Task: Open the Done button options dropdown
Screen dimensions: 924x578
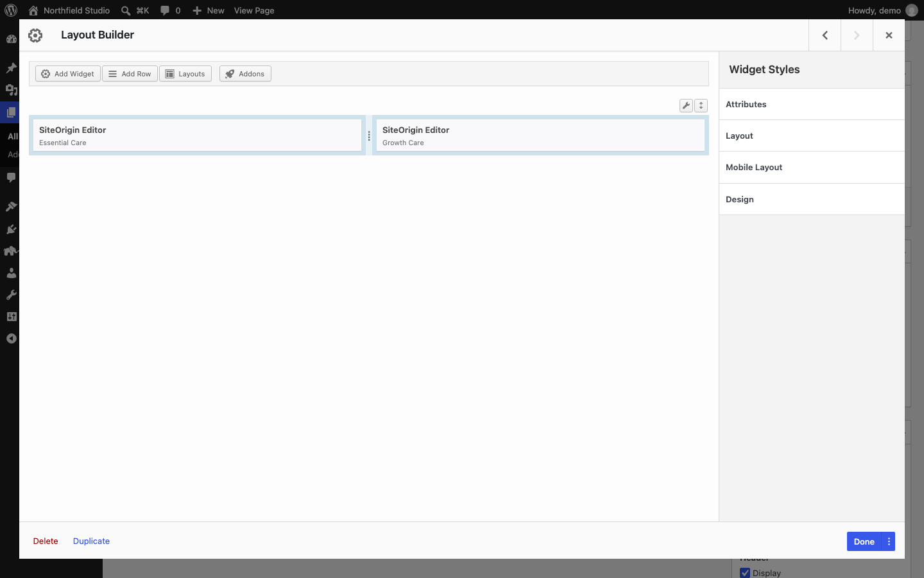Action: pyautogui.click(x=889, y=541)
